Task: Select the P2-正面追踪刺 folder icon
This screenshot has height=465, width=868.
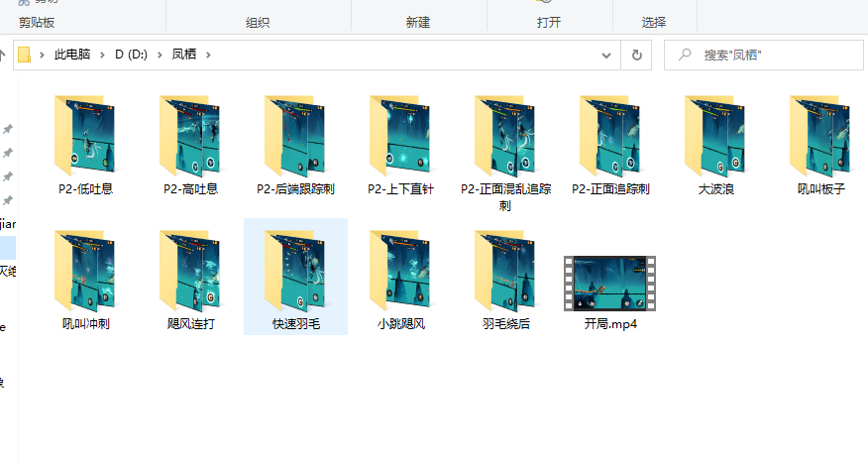Action: tap(610, 136)
